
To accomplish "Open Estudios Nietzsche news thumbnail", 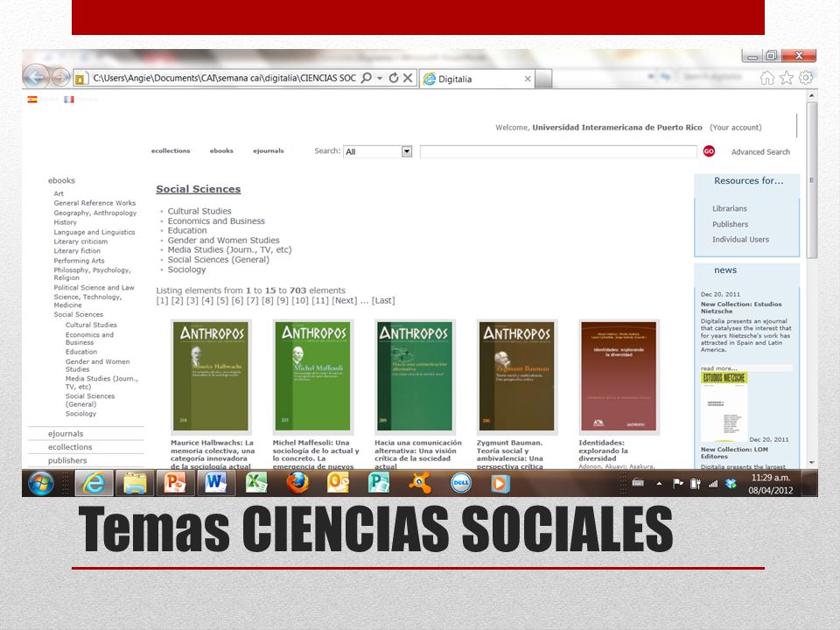I will (x=724, y=407).
